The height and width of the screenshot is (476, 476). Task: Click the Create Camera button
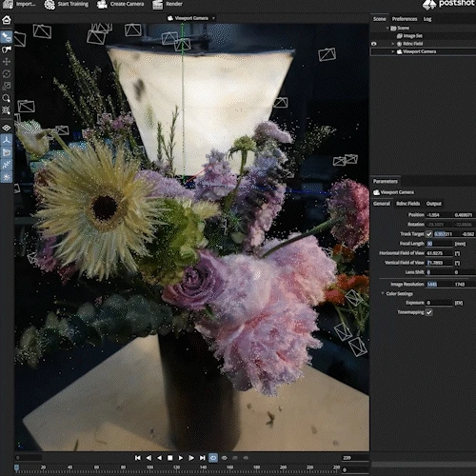click(x=120, y=4)
